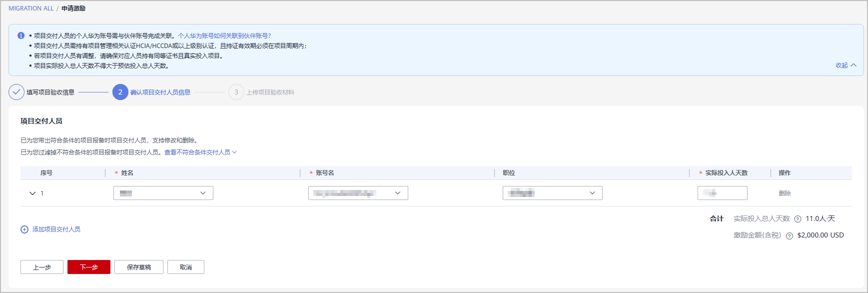The width and height of the screenshot is (868, 293).
Task: Select step 填写项目验收信息
Action: point(50,92)
